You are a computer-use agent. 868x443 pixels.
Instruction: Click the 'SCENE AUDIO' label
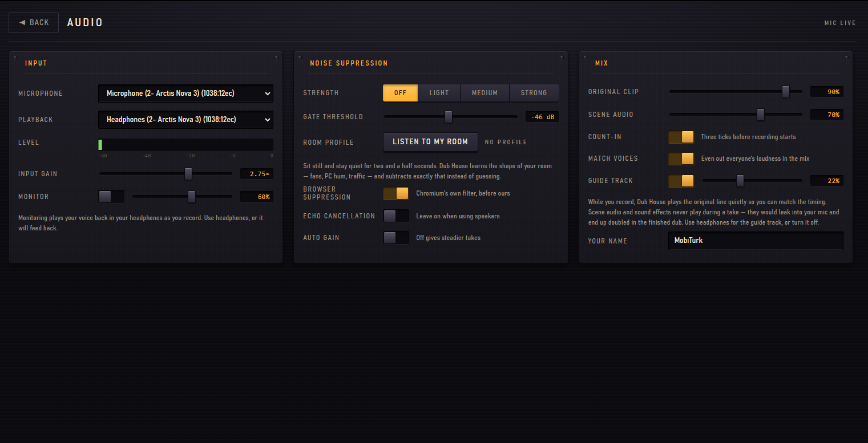(x=611, y=115)
